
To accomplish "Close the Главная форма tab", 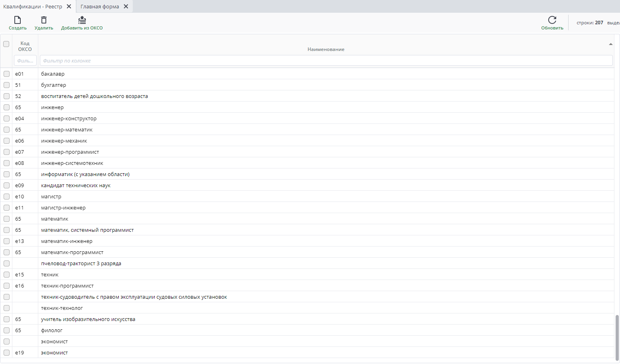I will coord(126,6).
